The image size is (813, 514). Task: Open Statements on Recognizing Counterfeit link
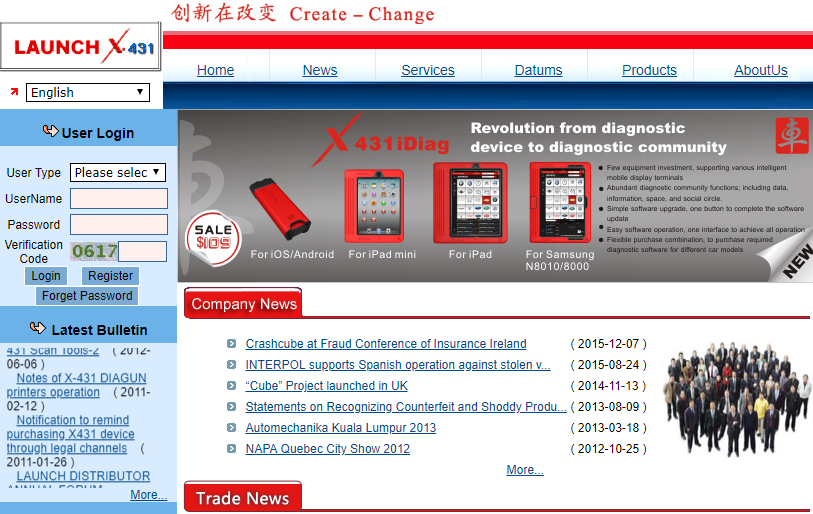coord(406,407)
